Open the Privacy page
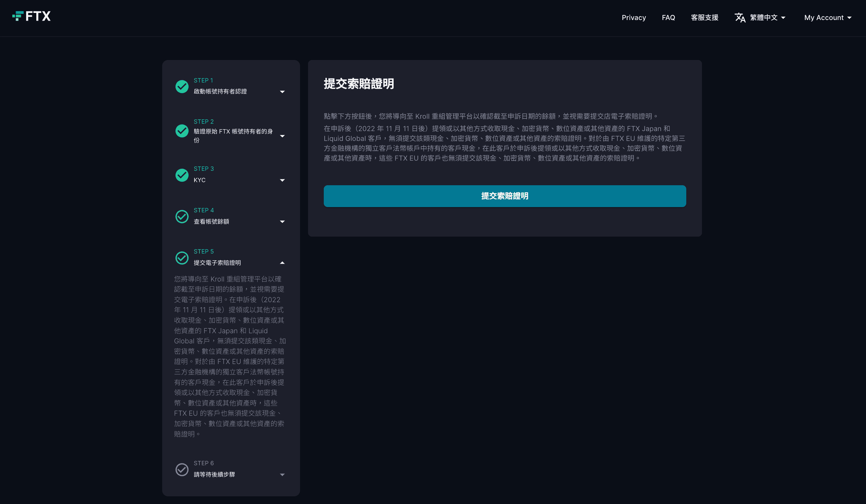This screenshot has height=504, width=866. click(634, 18)
